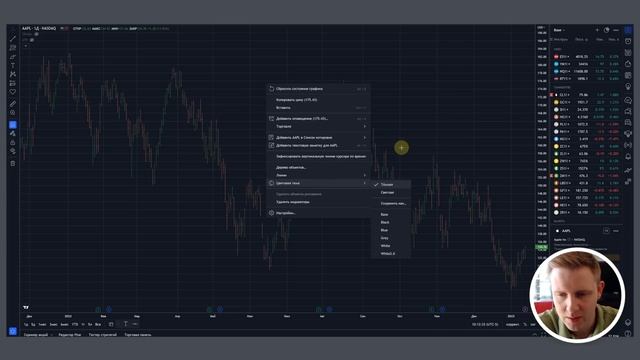Image resolution: width=640 pixels, height=360 pixels.
Task: Toggle the log scale button
Action: point(532,324)
